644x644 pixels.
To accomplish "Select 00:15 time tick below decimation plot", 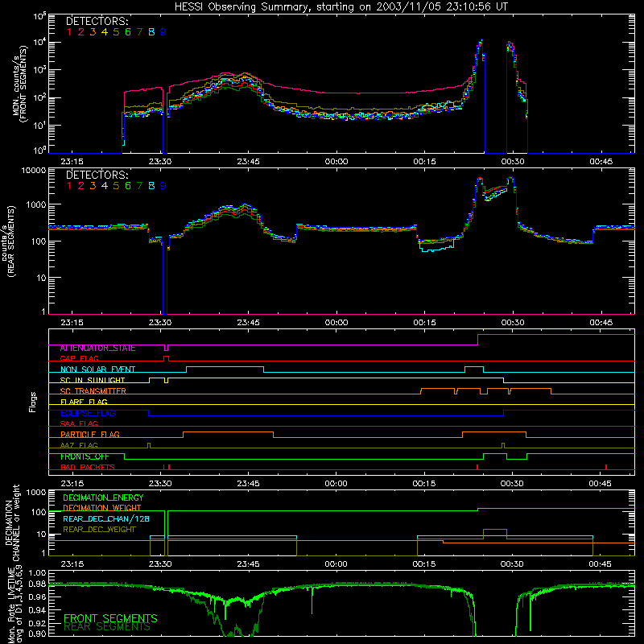I will coord(424,564).
